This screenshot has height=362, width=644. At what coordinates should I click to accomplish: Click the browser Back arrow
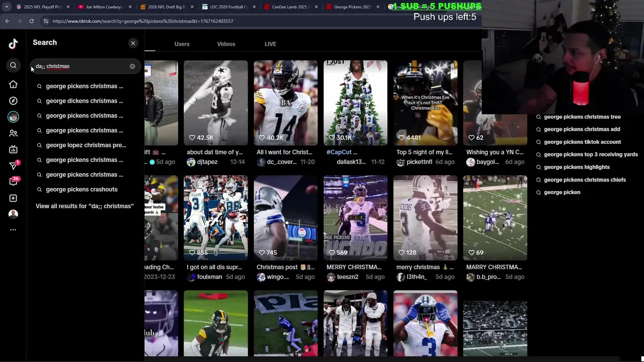pyautogui.click(x=8, y=21)
